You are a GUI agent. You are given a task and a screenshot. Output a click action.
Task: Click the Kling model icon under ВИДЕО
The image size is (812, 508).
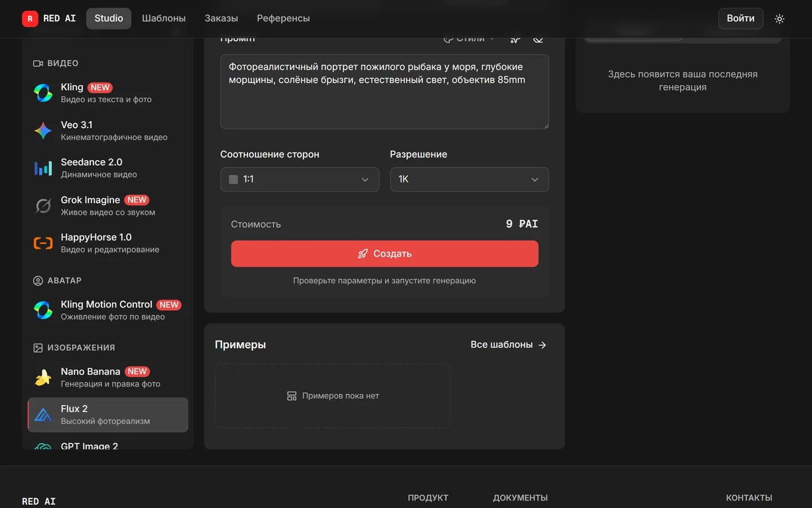[x=43, y=93]
